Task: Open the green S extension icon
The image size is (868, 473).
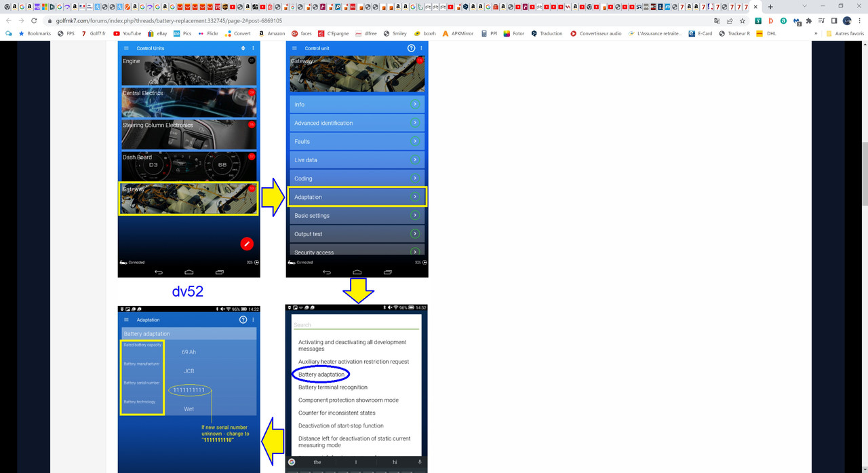Action: pyautogui.click(x=758, y=21)
